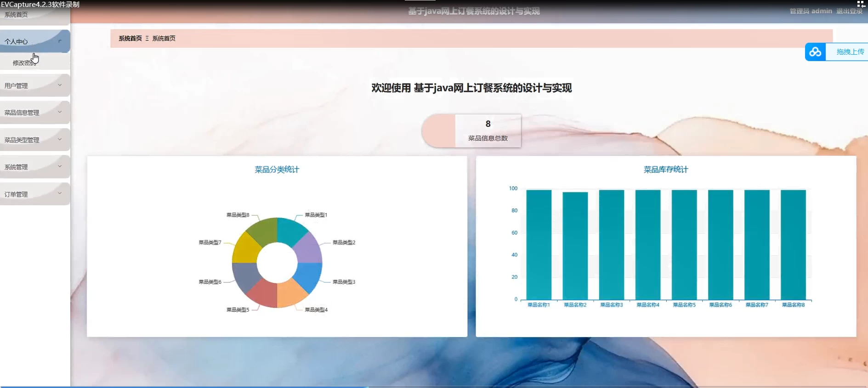Expand the 菜品类型管理 chevron arrow
The height and width of the screenshot is (388, 868).
[x=60, y=139]
